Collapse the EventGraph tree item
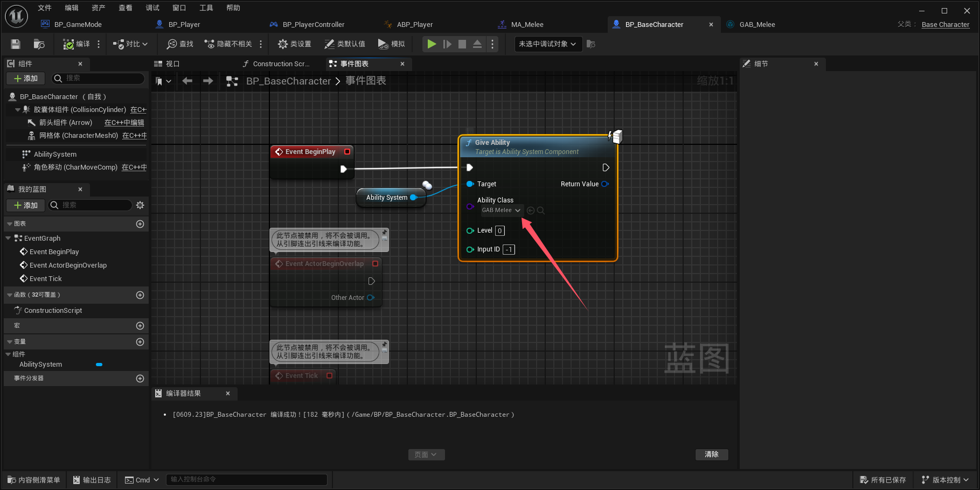 tap(8, 238)
